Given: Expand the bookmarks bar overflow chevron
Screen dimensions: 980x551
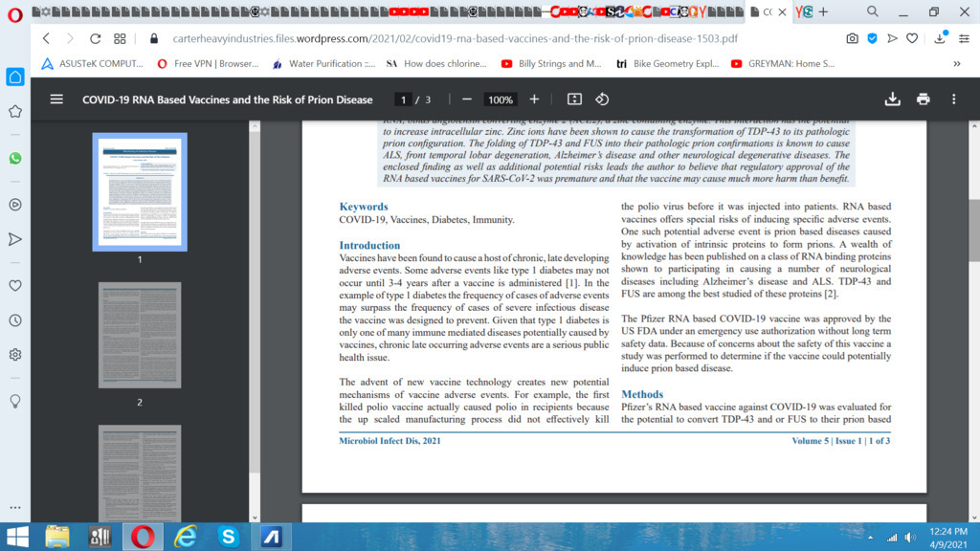Looking at the screenshot, I should pyautogui.click(x=956, y=64).
